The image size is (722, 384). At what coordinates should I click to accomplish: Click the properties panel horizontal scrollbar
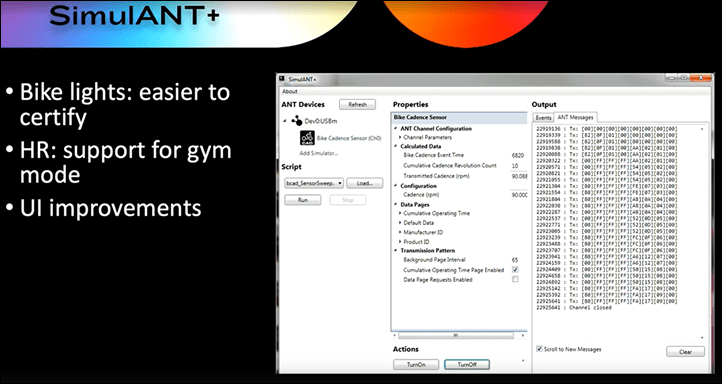(x=459, y=335)
